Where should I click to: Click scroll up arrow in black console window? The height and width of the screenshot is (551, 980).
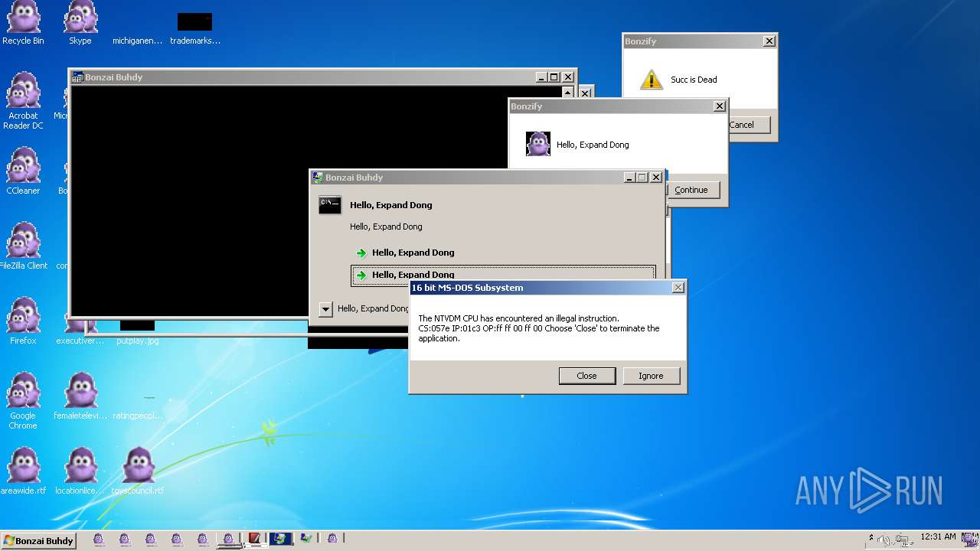pos(568,92)
